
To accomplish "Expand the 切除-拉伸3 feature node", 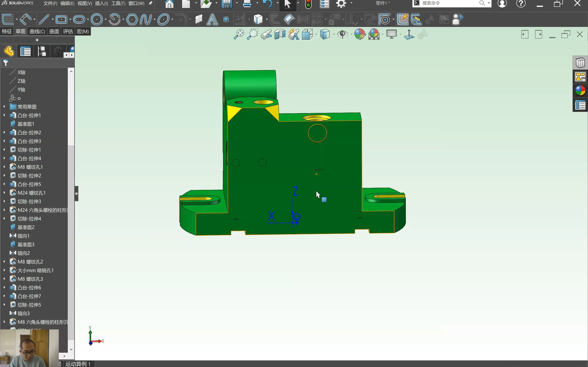I will pos(3,201).
